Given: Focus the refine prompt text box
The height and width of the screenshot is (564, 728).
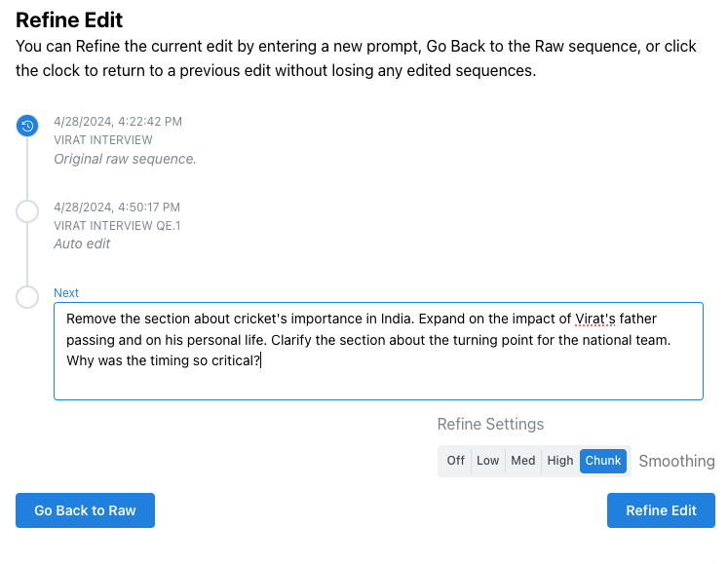Looking at the screenshot, I should point(378,351).
